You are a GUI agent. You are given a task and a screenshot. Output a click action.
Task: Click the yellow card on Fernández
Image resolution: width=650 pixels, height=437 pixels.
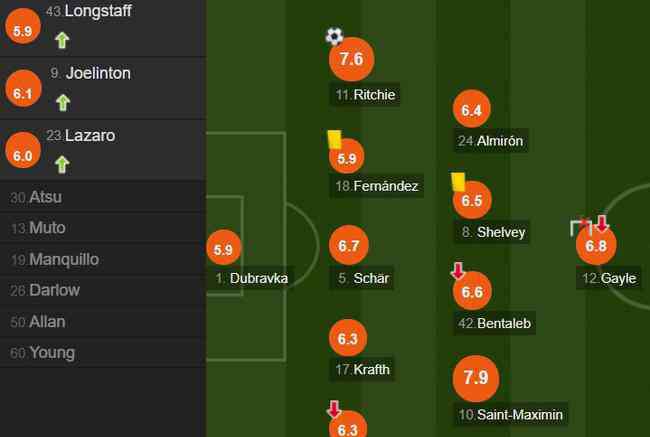335,140
